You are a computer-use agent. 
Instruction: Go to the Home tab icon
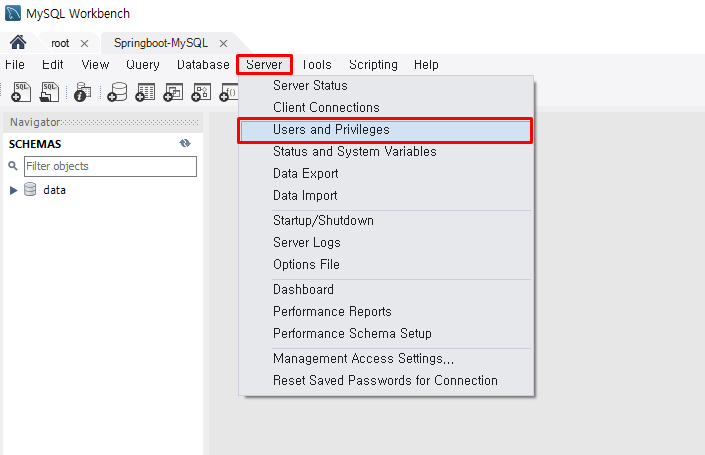coord(18,43)
